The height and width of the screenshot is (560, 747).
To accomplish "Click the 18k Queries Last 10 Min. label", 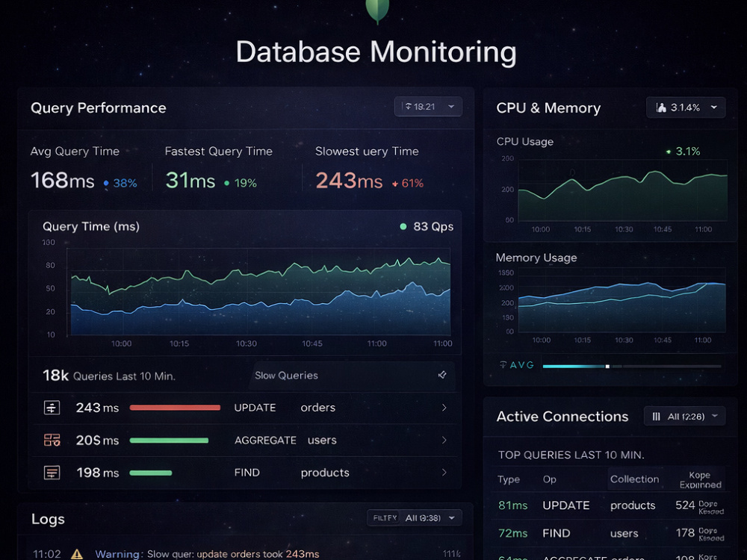I will tap(109, 376).
